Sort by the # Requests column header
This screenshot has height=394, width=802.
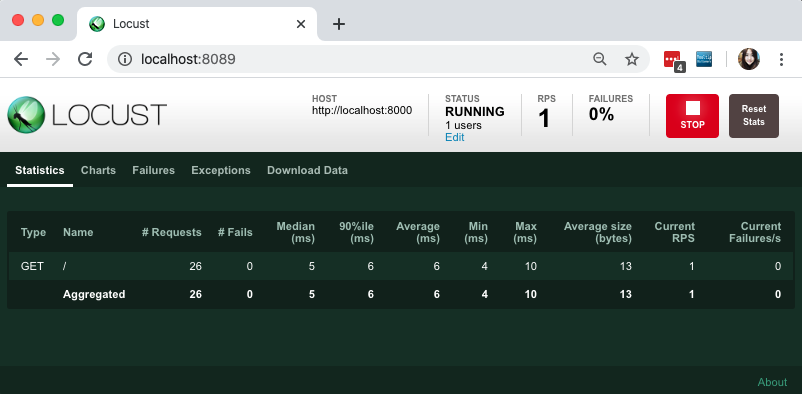point(172,232)
